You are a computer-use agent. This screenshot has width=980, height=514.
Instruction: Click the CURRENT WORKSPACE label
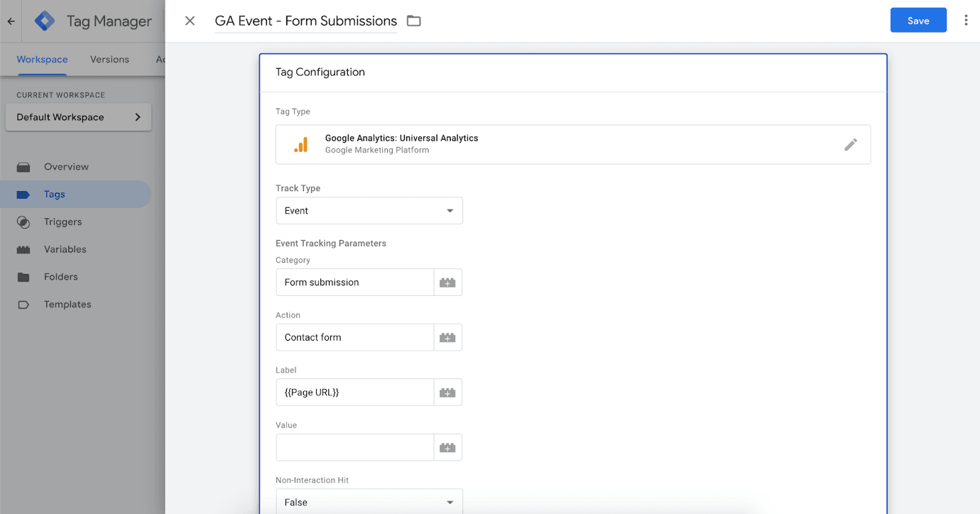(60, 95)
